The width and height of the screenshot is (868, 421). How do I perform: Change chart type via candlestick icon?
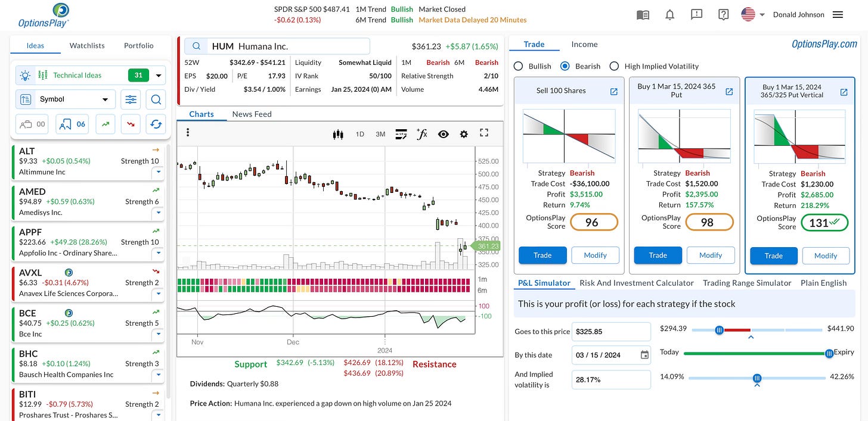point(338,134)
